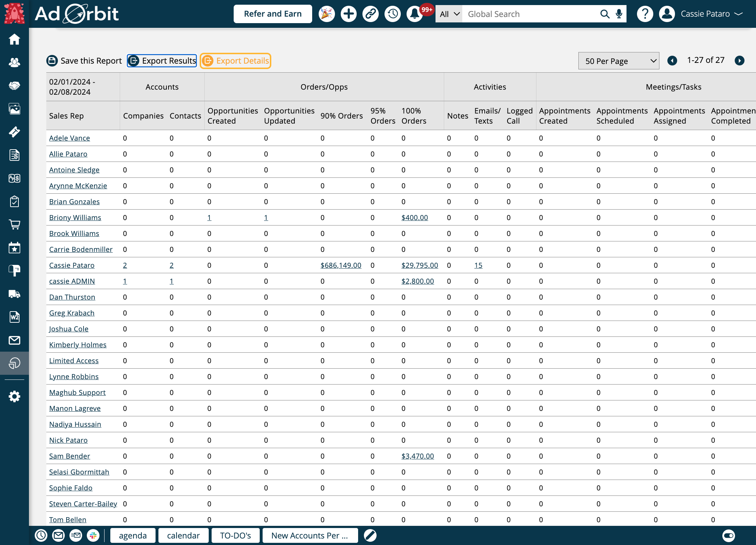The image size is (756, 545).
Task: Click the envelope email icon in the sidebar
Action: tap(14, 340)
